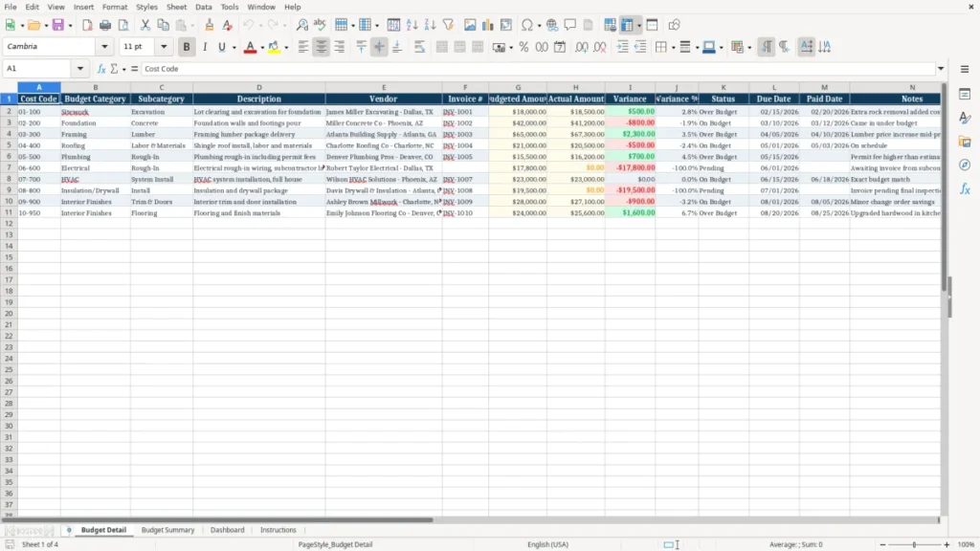The height and width of the screenshot is (551, 980).
Task: Merge and center cells icon
Action: pyautogui.click(x=442, y=47)
